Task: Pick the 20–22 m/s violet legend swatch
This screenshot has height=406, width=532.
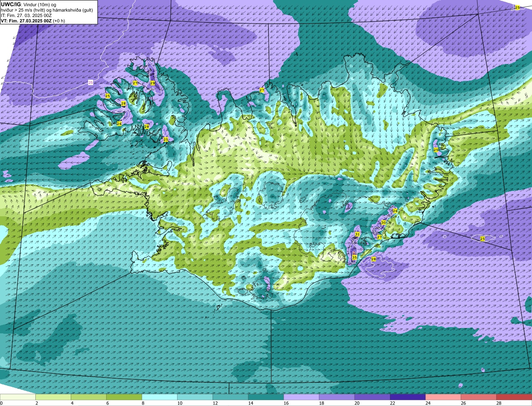Action: click(x=372, y=397)
